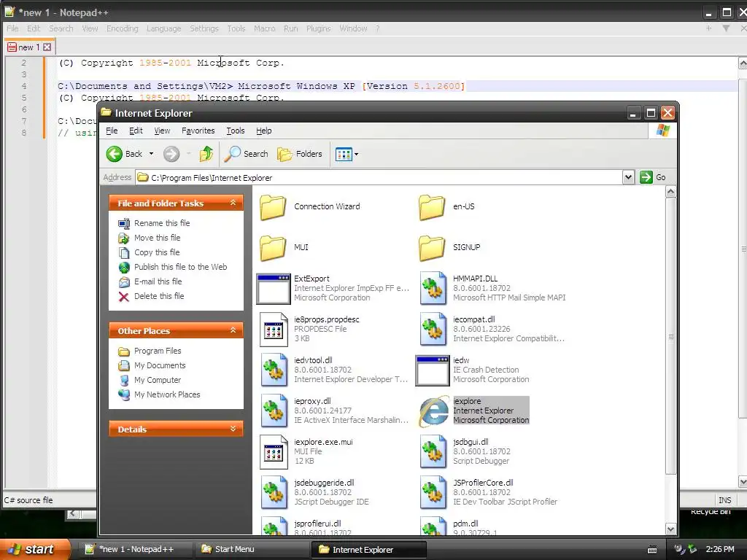
Task: Select the ie8props.propdesc file icon
Action: 274,330
